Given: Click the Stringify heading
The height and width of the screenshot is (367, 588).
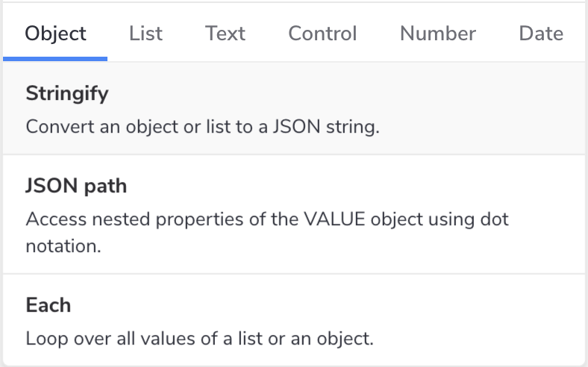Looking at the screenshot, I should tap(67, 94).
